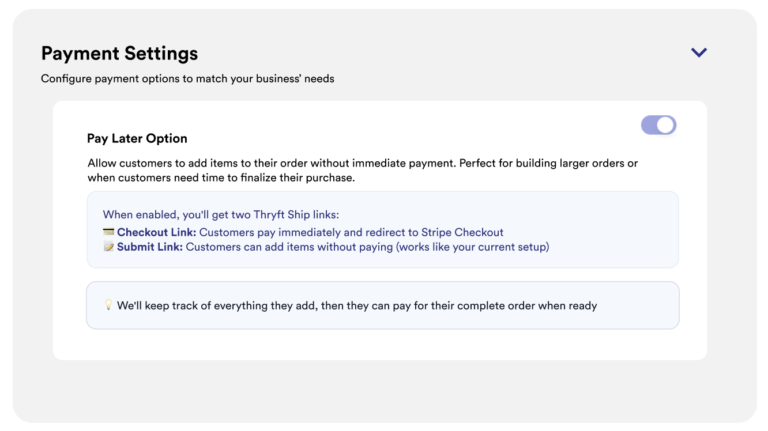
Task: Click the order tracking tip box
Action: click(x=383, y=305)
